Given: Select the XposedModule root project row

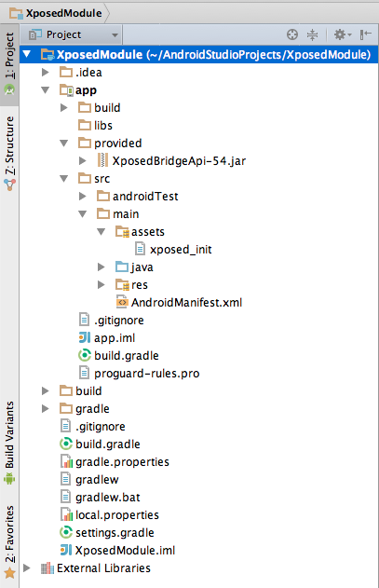Looking at the screenshot, I should [x=198, y=54].
